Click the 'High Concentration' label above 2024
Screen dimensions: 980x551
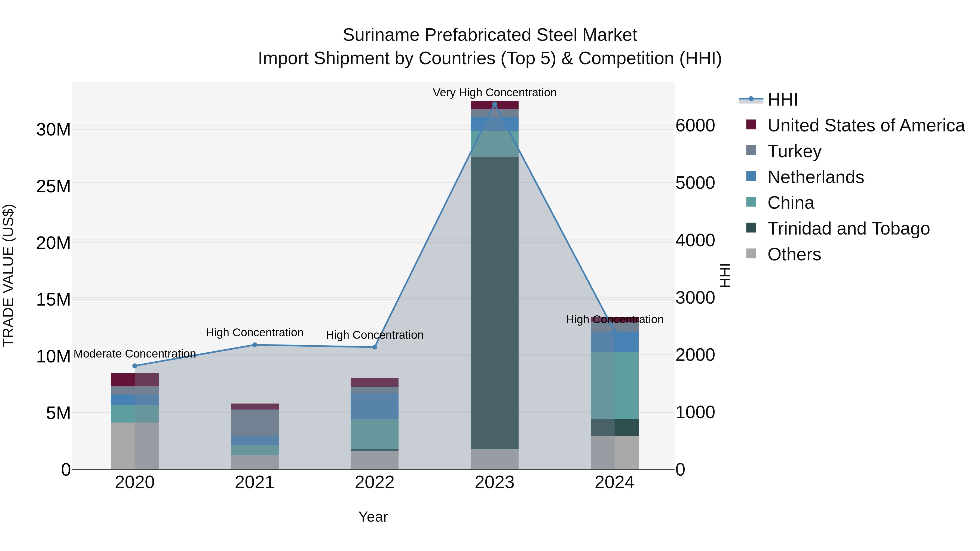point(614,319)
